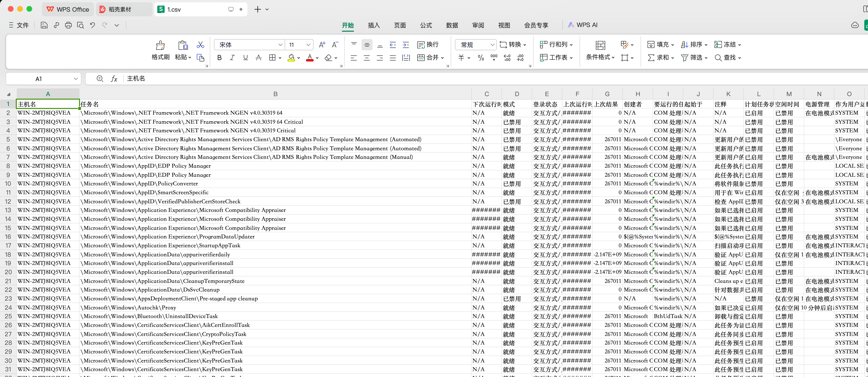The width and height of the screenshot is (868, 377).
Task: Open the font name 宋体 dropdown
Action: coord(280,44)
